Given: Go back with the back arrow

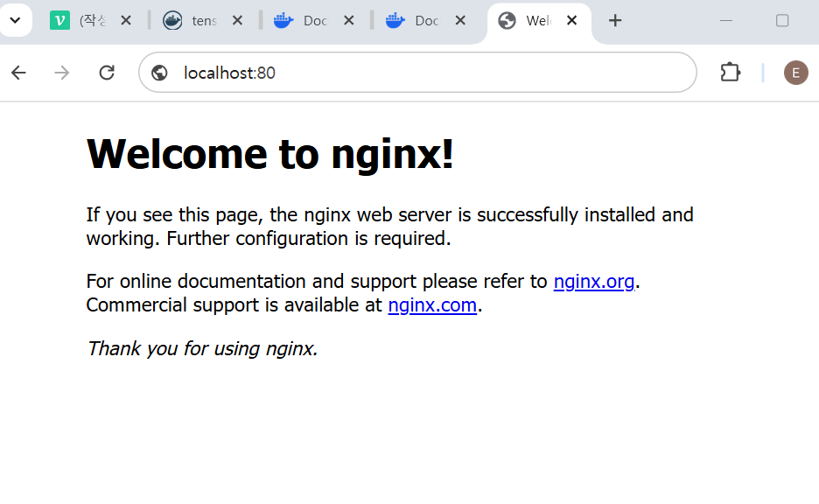Looking at the screenshot, I should (x=18, y=73).
